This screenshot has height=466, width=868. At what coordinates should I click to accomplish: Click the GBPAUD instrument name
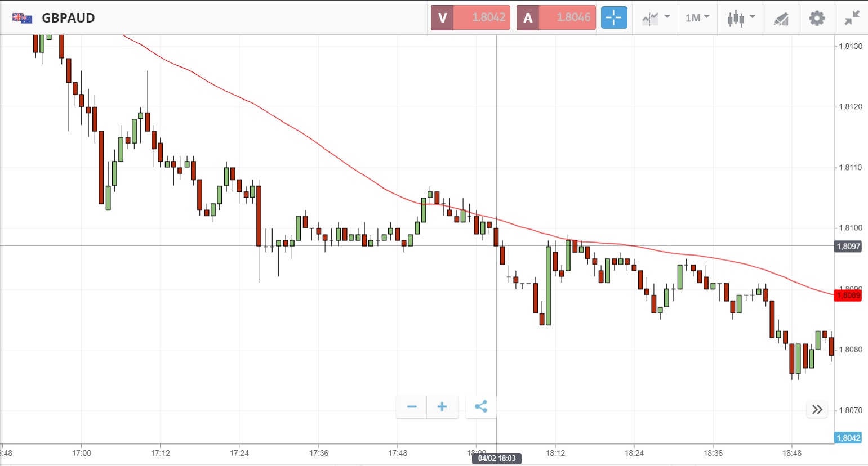(x=68, y=18)
